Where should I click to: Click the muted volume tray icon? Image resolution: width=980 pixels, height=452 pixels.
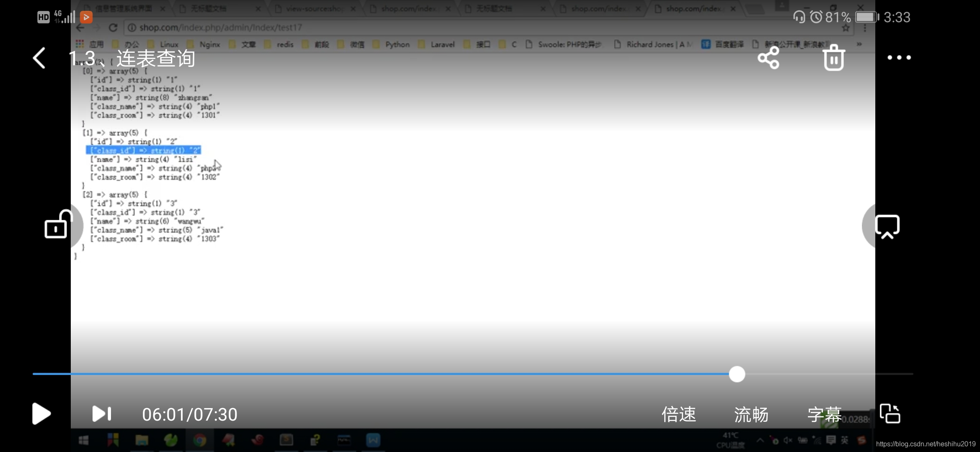[788, 440]
